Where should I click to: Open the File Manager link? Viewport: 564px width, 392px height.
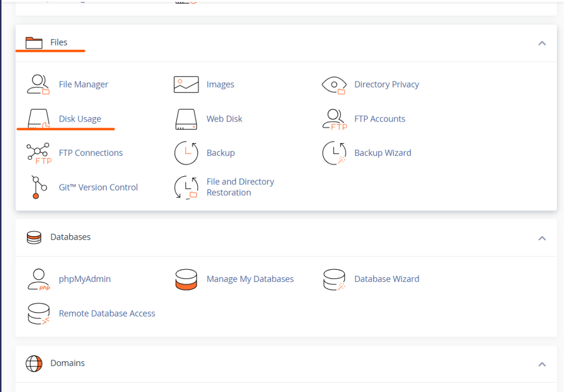pyautogui.click(x=84, y=85)
